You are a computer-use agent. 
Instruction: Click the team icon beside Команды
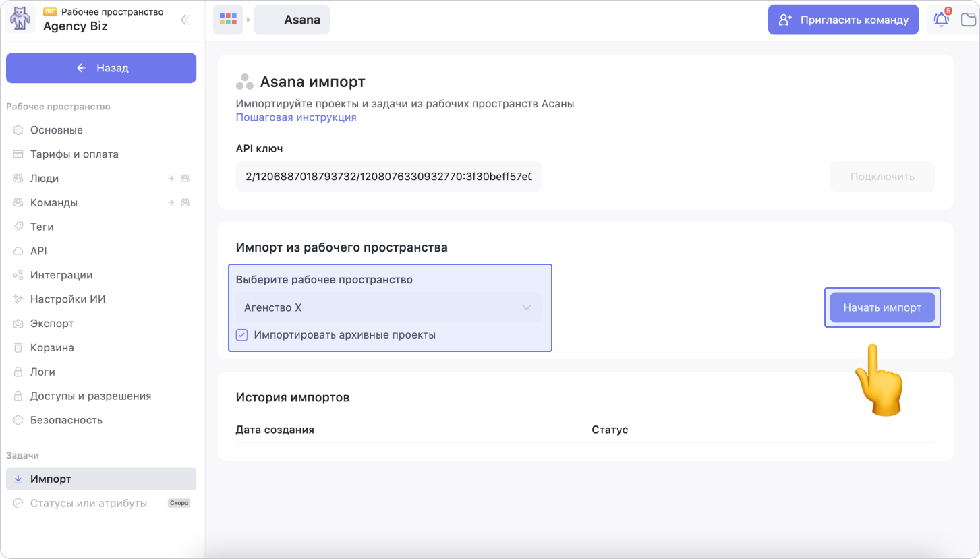pyautogui.click(x=185, y=203)
